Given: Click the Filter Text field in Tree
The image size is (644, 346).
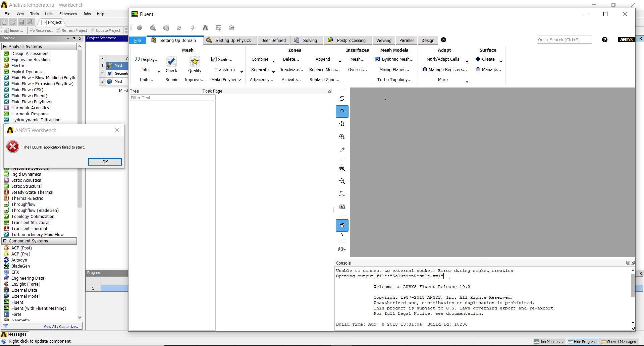Looking at the screenshot, I should tap(173, 98).
